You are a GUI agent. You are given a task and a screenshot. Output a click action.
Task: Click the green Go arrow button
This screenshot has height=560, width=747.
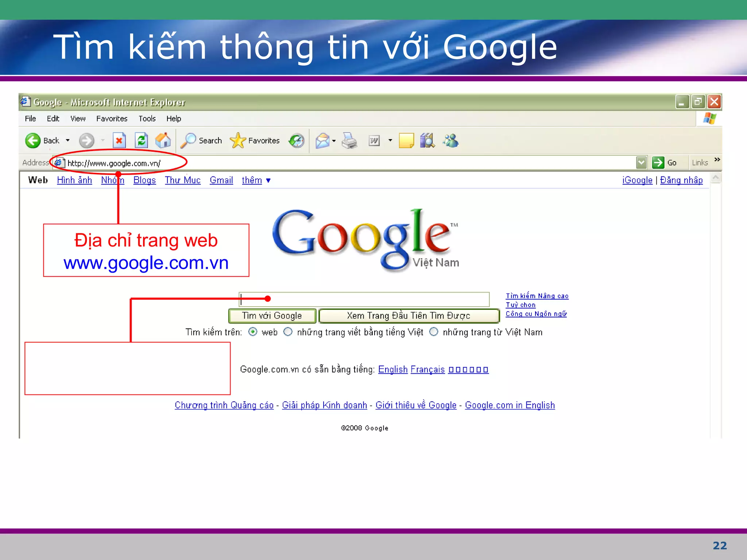pos(658,162)
